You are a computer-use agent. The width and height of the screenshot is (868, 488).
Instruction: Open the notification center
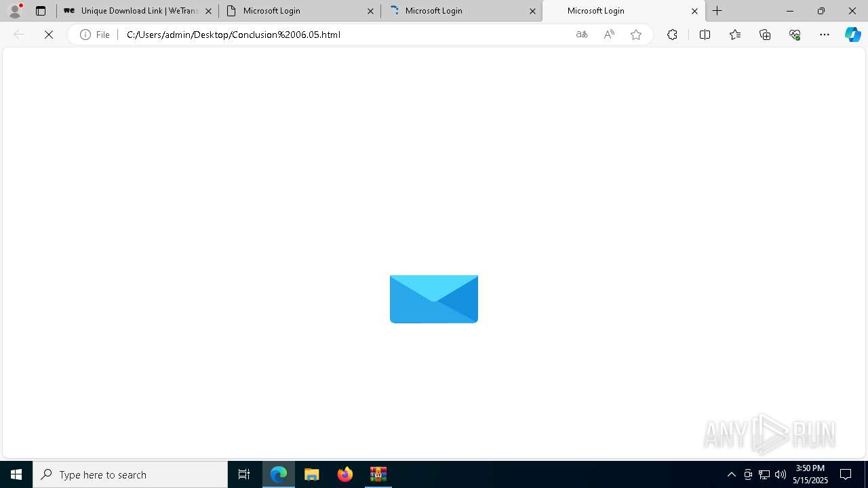(x=846, y=474)
